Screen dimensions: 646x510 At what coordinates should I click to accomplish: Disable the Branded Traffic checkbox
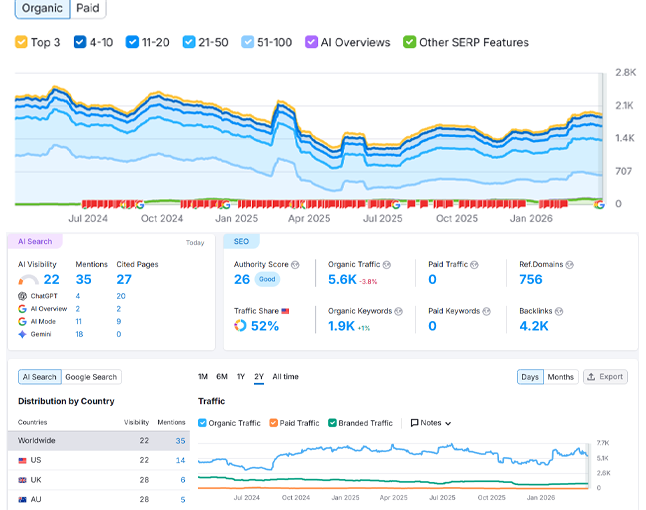click(x=332, y=423)
